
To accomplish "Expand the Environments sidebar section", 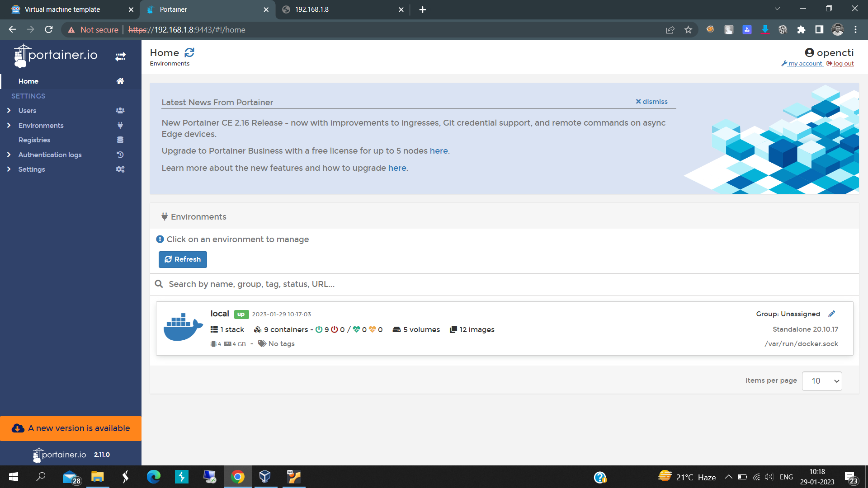I will coord(9,125).
